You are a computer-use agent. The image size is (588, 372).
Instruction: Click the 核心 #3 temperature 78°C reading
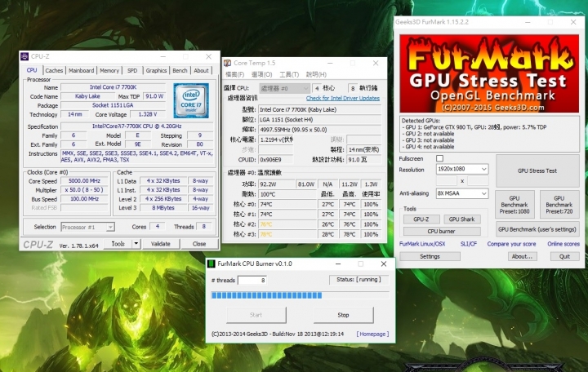(x=287, y=234)
